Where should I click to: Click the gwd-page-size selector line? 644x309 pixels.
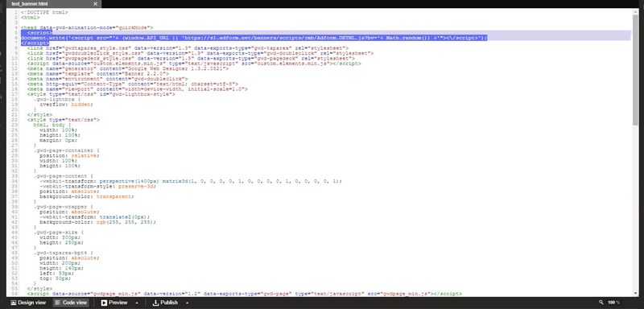pos(59,233)
